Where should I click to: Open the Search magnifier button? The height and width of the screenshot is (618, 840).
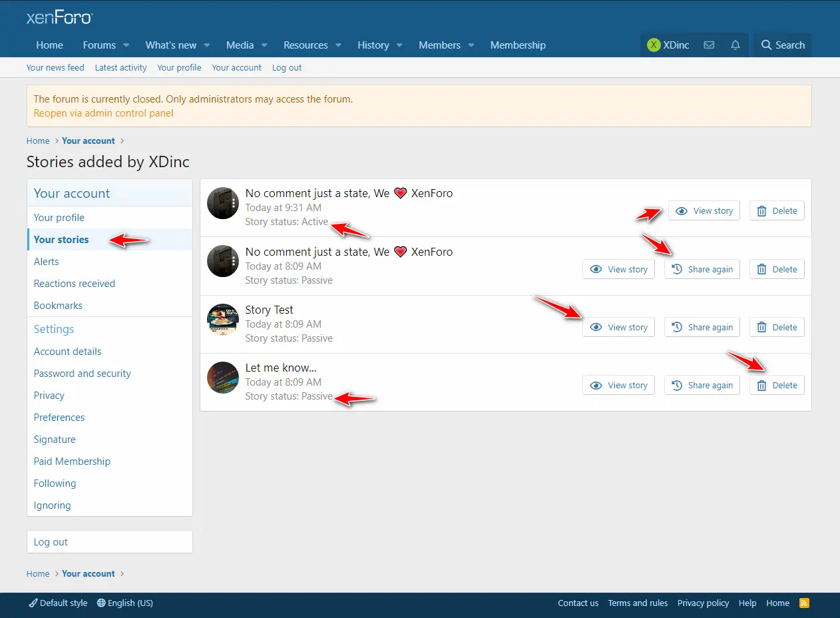[x=783, y=45]
